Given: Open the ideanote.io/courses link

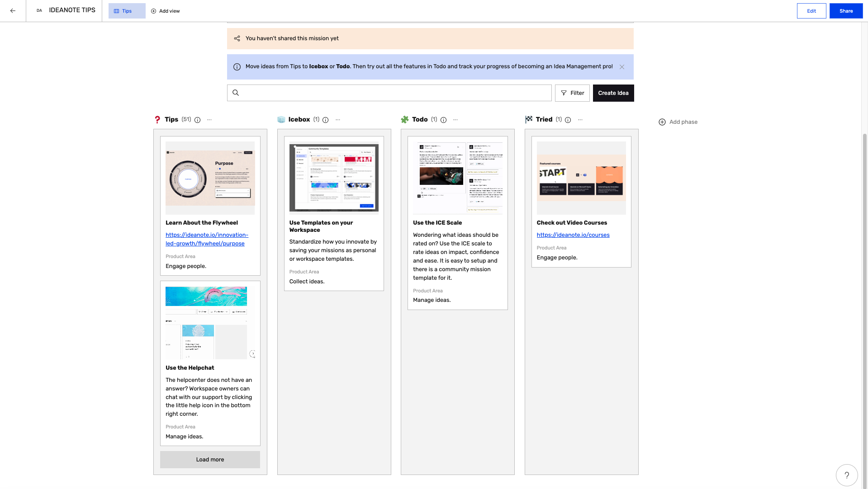Looking at the screenshot, I should tap(573, 235).
